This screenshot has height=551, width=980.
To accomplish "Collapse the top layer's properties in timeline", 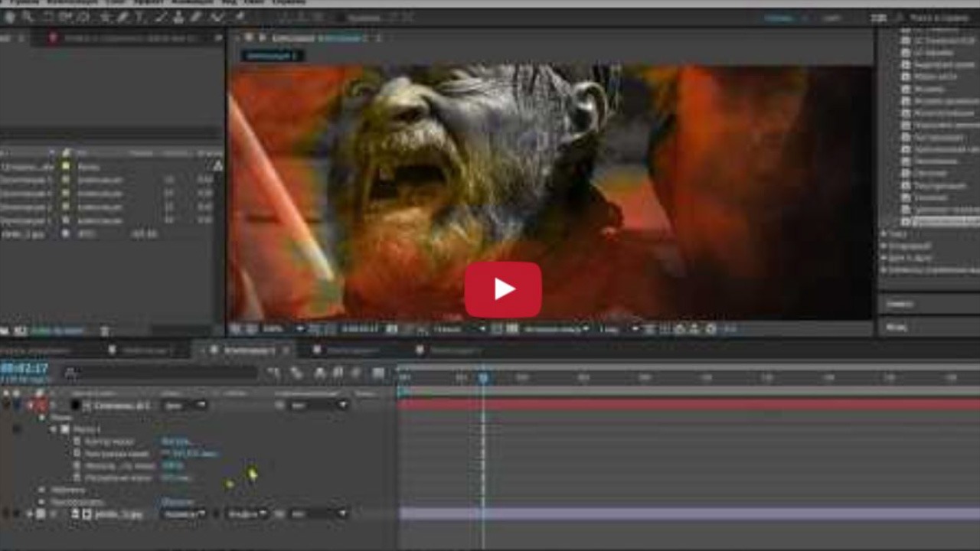I will (x=31, y=406).
